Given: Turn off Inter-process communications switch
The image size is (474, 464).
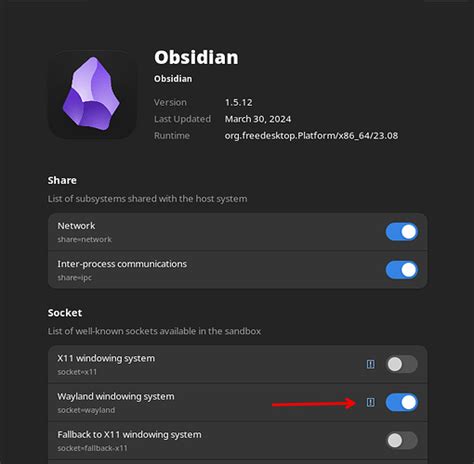Looking at the screenshot, I should pyautogui.click(x=402, y=270).
